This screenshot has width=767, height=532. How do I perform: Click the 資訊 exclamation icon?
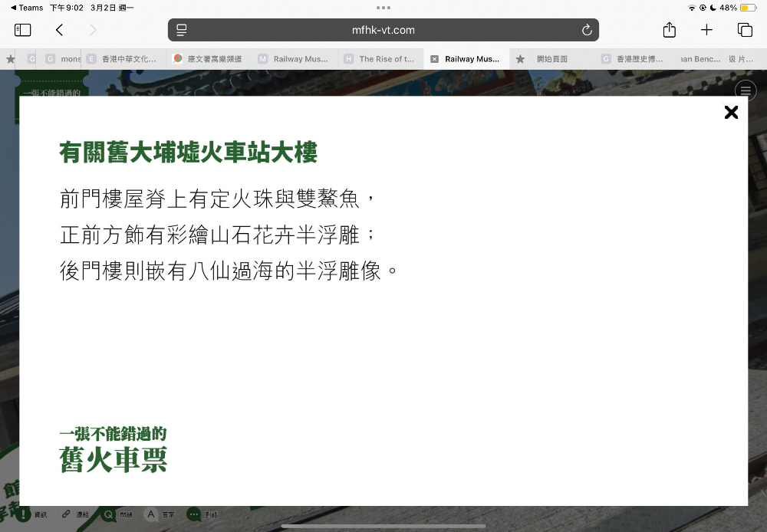tap(24, 514)
